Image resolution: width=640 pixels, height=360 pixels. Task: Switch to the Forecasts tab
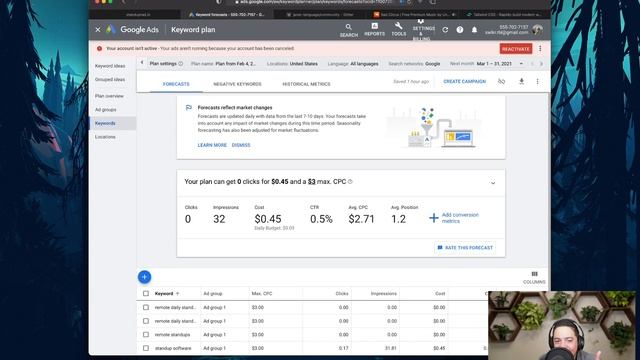tap(176, 84)
